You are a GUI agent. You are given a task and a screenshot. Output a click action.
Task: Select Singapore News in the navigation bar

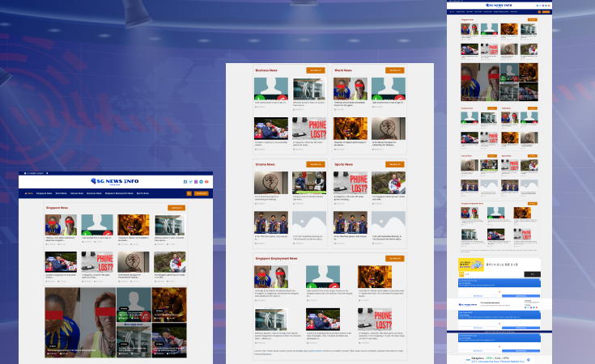pyautogui.click(x=44, y=193)
